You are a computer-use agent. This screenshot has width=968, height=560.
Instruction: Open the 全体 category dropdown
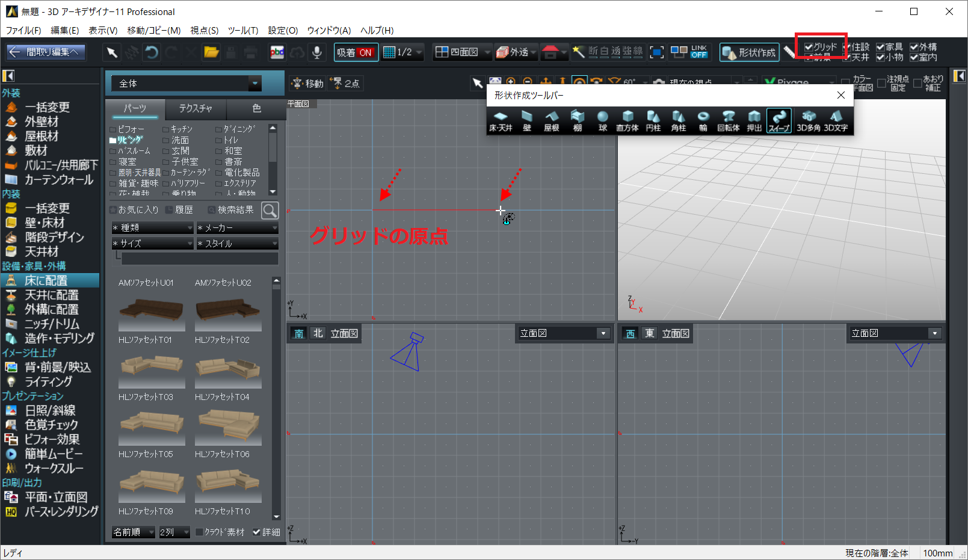[255, 84]
